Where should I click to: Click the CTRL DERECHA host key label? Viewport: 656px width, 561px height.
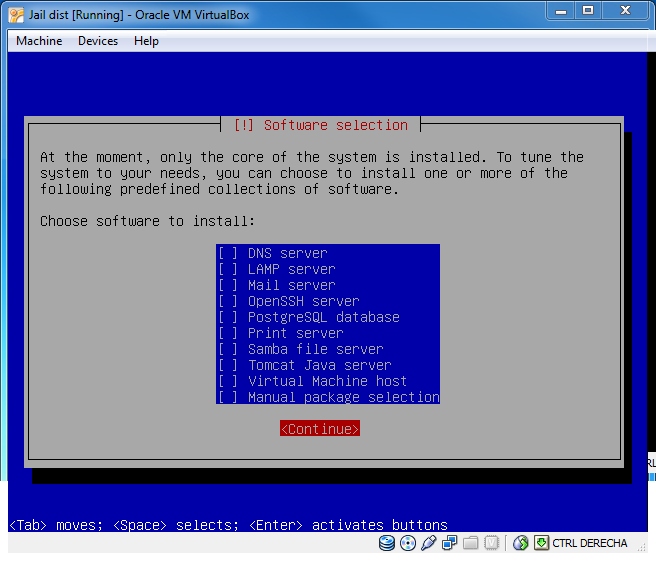(x=589, y=543)
